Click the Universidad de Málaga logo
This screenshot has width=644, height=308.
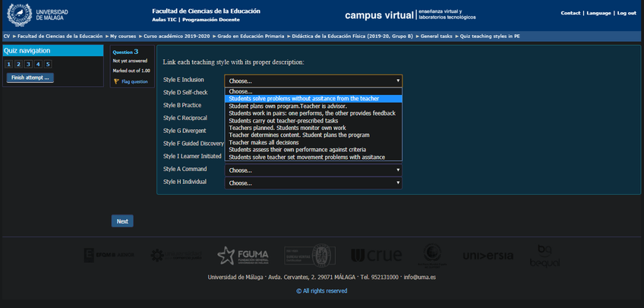38,14
